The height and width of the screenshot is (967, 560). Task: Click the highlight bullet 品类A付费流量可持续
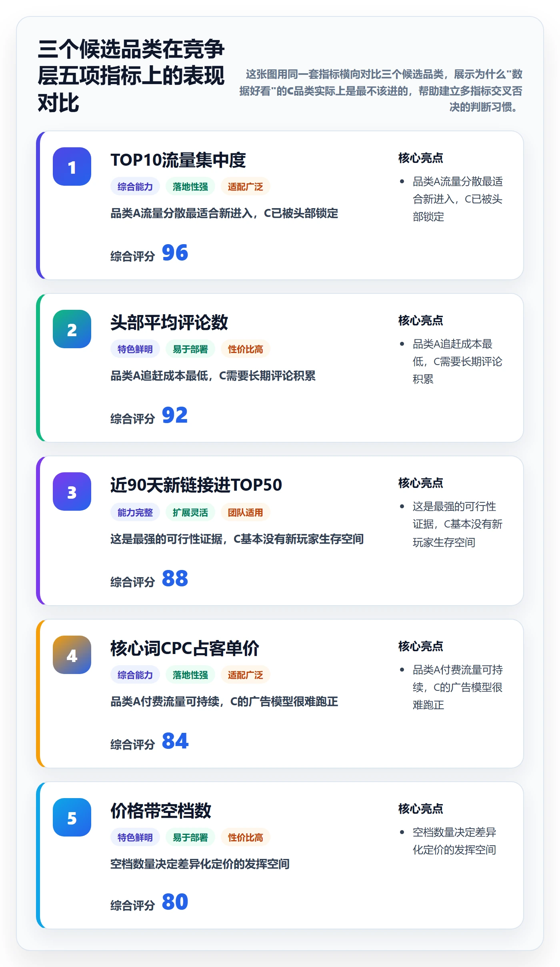[x=458, y=687]
